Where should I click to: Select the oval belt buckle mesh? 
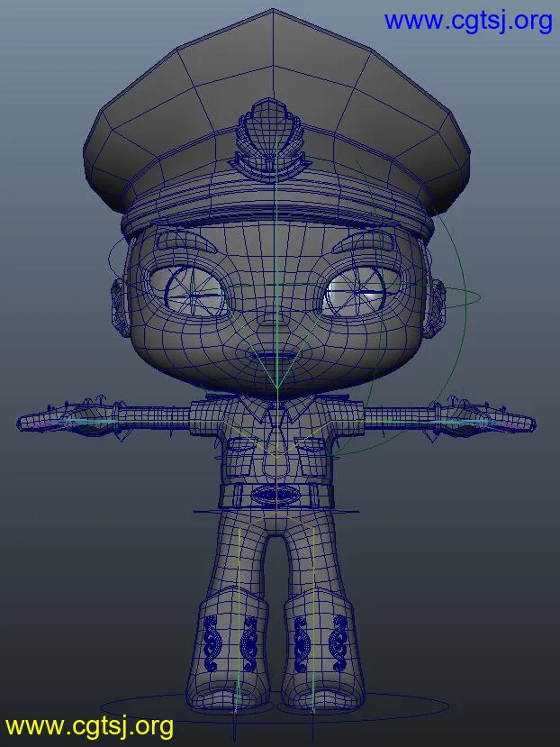coord(275,495)
